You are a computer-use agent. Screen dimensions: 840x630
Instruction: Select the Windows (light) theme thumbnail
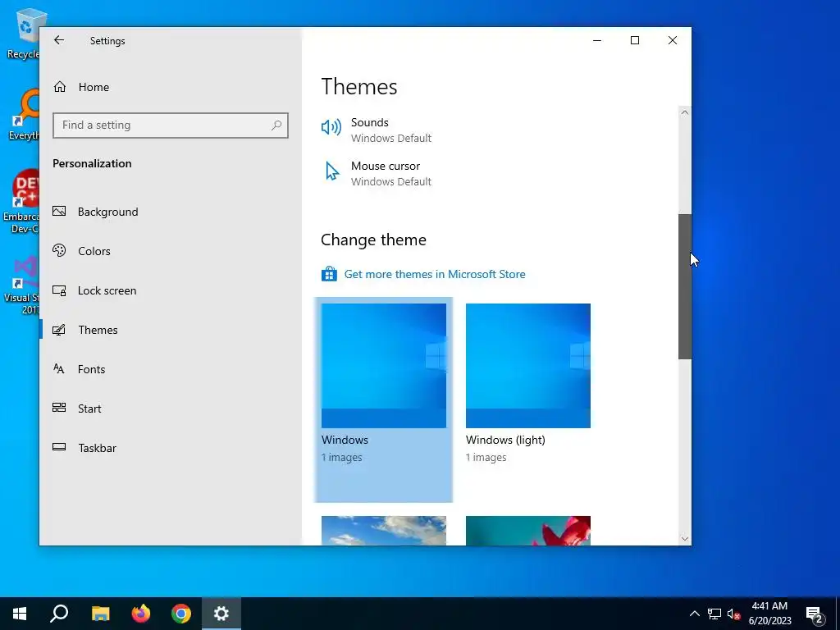click(x=528, y=366)
